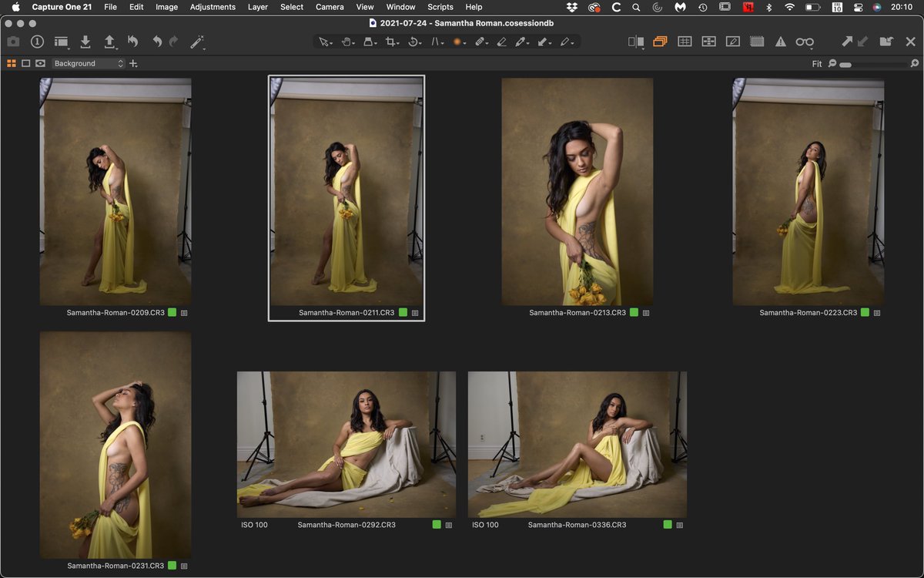Open the Keystone tool dropdown
Screen dimensions: 924x578
point(437,42)
